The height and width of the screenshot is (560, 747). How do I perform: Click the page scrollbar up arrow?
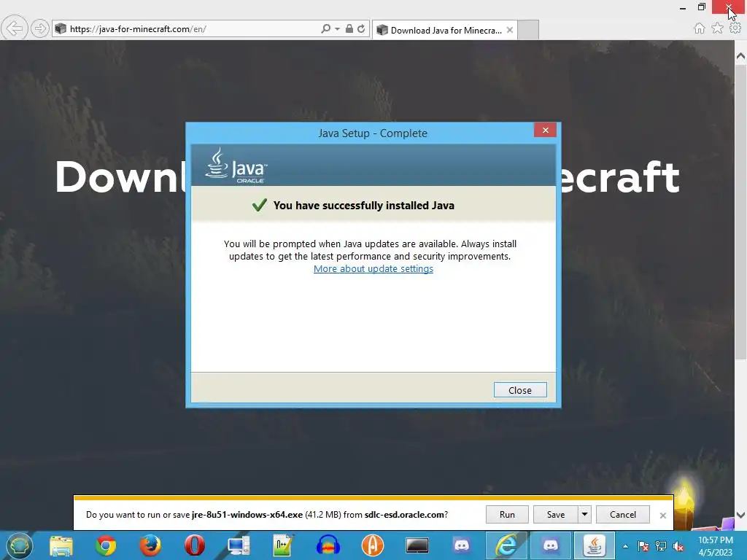(x=740, y=55)
